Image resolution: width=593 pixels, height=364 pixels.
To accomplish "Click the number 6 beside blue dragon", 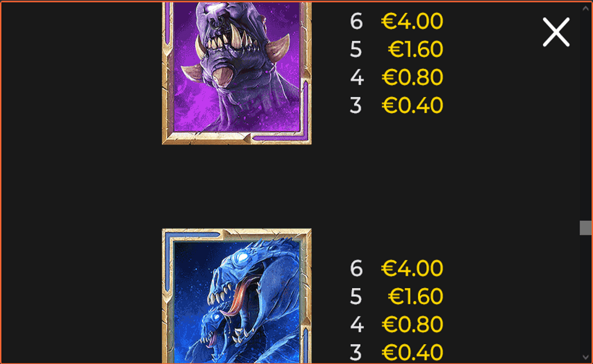I will 356,268.
